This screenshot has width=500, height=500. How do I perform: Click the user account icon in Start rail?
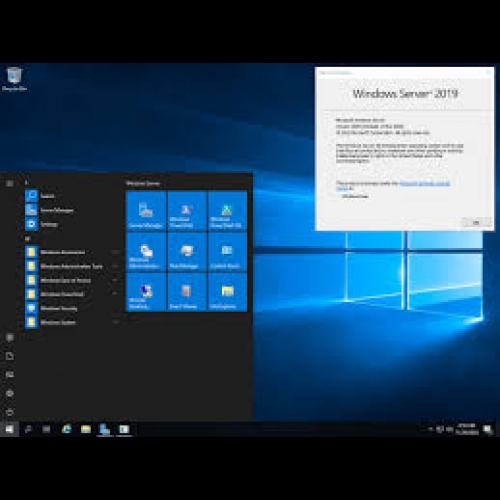click(x=10, y=338)
